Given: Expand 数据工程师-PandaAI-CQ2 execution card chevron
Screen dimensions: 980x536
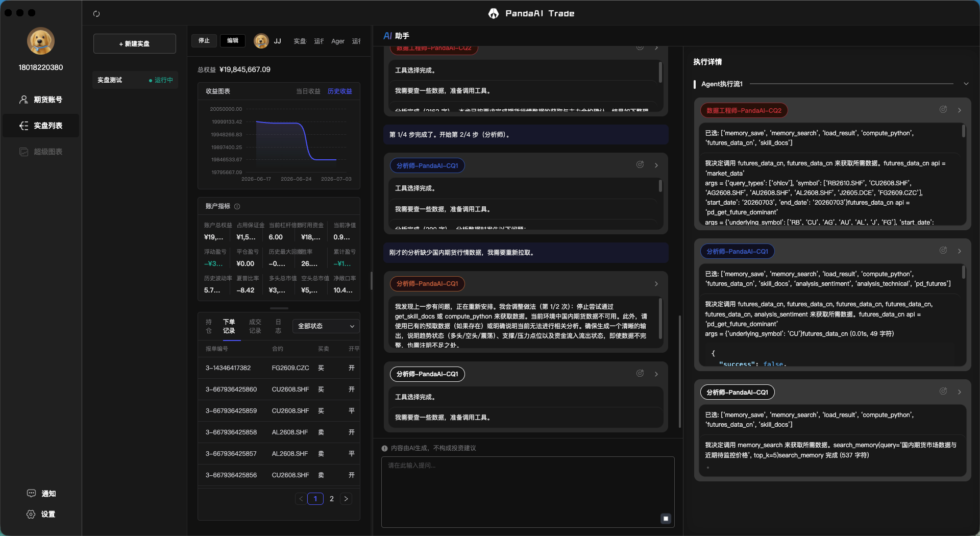Looking at the screenshot, I should tap(960, 110).
